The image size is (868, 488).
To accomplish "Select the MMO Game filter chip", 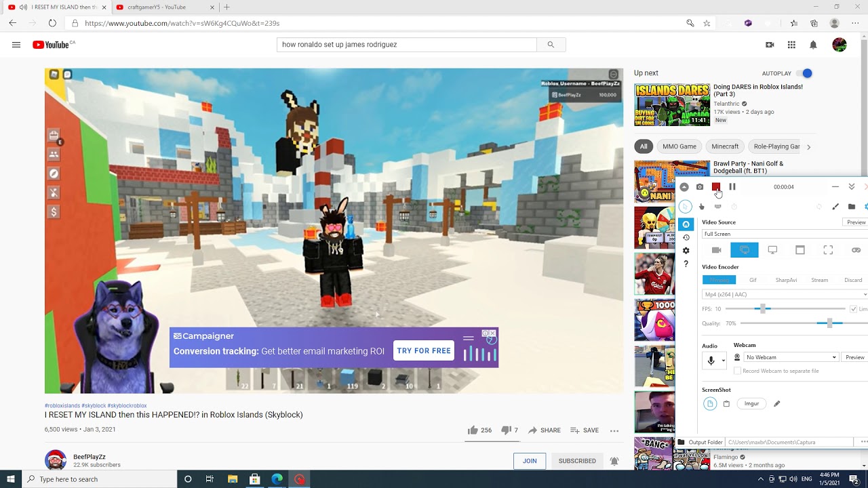I will [x=679, y=146].
